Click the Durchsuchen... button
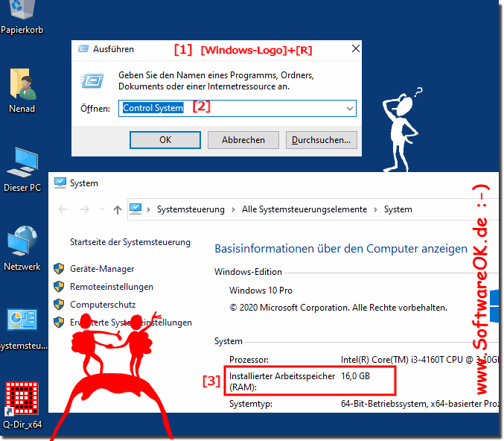Viewport: 504px width, 441px height. pyautogui.click(x=322, y=140)
